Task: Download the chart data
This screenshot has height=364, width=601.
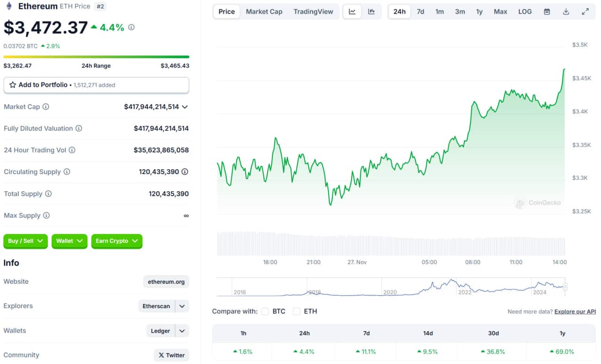Action: pos(566,12)
